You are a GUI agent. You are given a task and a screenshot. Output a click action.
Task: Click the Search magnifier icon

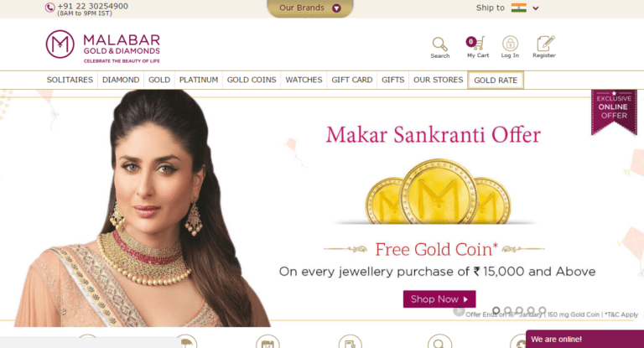click(439, 44)
